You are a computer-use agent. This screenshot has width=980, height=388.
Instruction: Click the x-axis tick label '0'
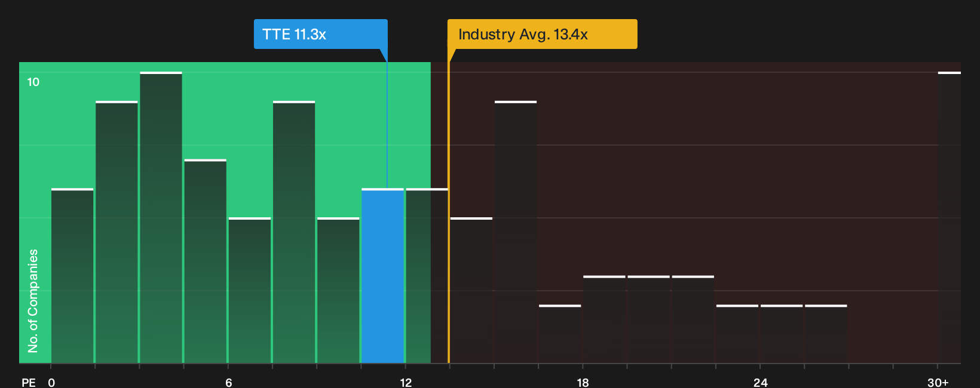click(x=51, y=382)
